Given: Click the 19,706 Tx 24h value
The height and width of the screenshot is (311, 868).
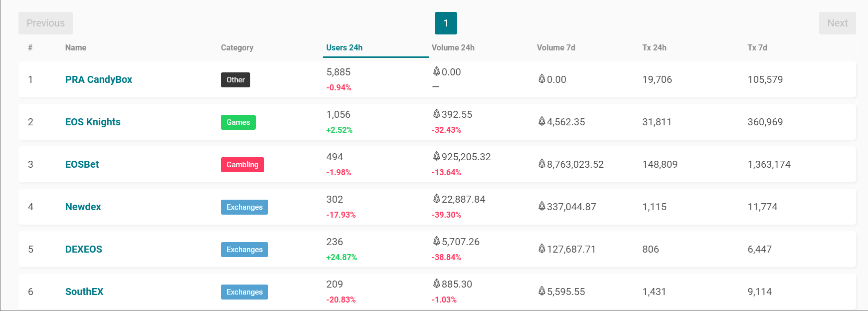Looking at the screenshot, I should (x=657, y=79).
